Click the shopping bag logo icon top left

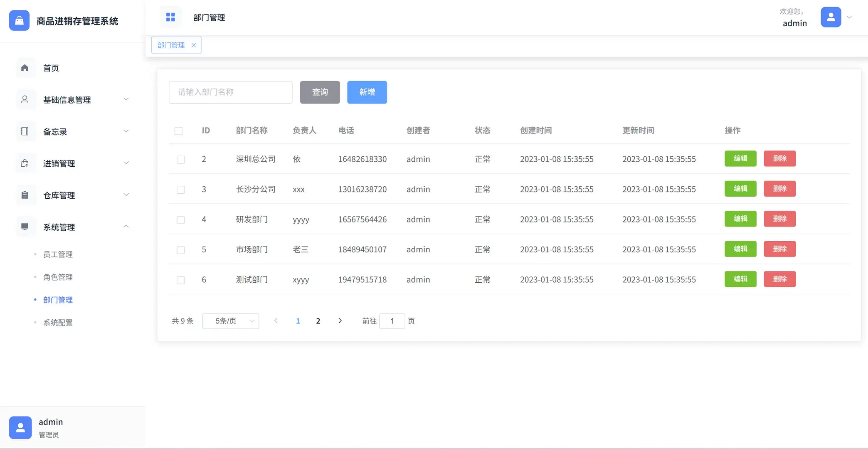19,20
